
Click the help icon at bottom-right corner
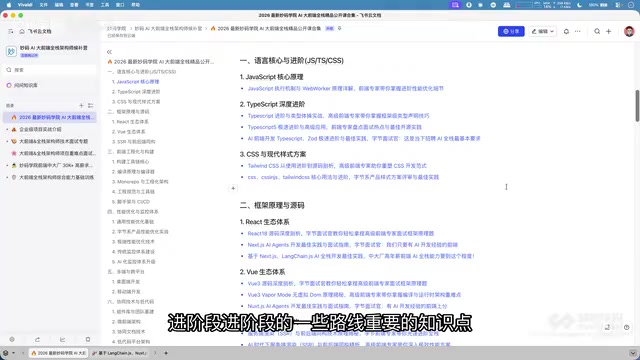pos(627,327)
